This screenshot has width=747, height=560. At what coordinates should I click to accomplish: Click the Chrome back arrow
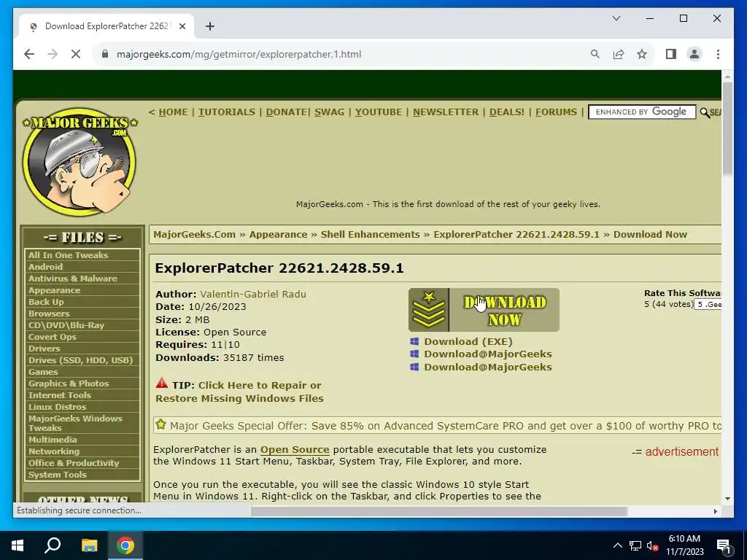point(29,54)
